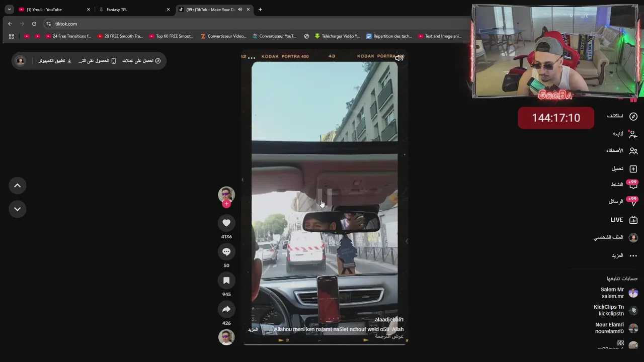The image size is (644, 362).
Task: Open the three-dots video options menu
Action: (x=252, y=58)
